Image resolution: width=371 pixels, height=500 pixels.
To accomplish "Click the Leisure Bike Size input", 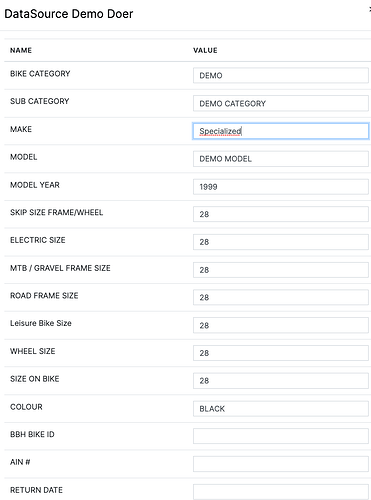I will 281,325.
